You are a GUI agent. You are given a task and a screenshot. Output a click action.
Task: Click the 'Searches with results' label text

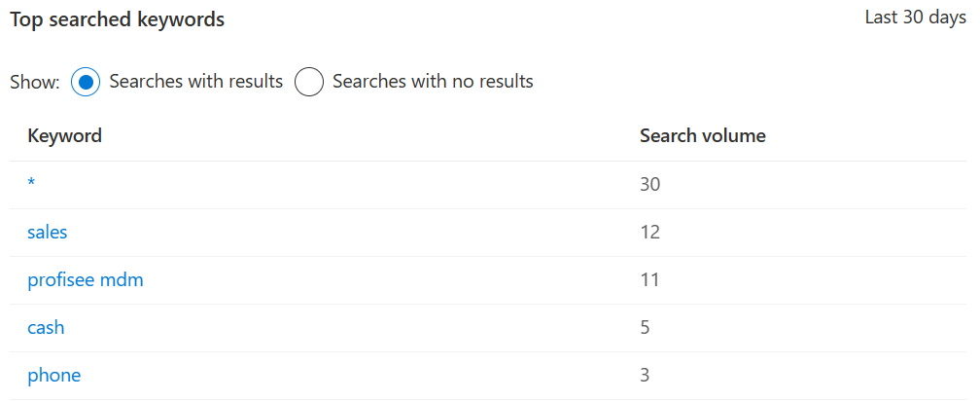(x=195, y=82)
